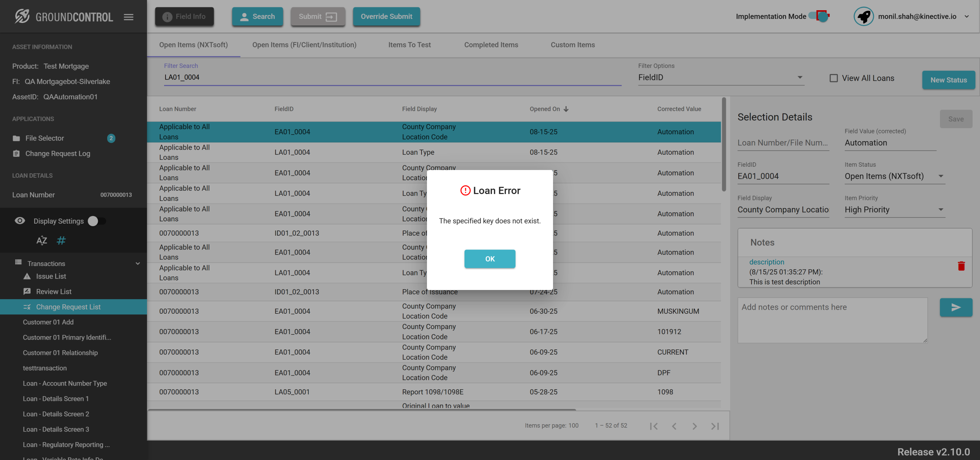This screenshot has height=460, width=980.
Task: Switch to Completed Items tab
Action: click(x=491, y=45)
